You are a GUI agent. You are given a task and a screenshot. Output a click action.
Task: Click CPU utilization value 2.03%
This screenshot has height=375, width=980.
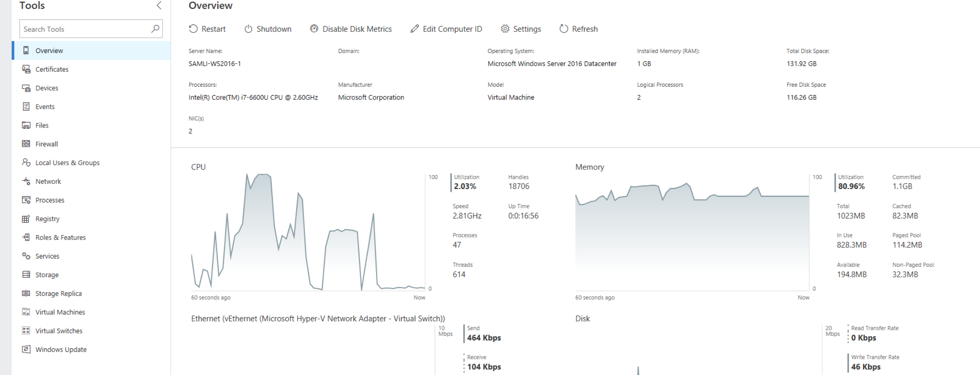[x=465, y=186]
